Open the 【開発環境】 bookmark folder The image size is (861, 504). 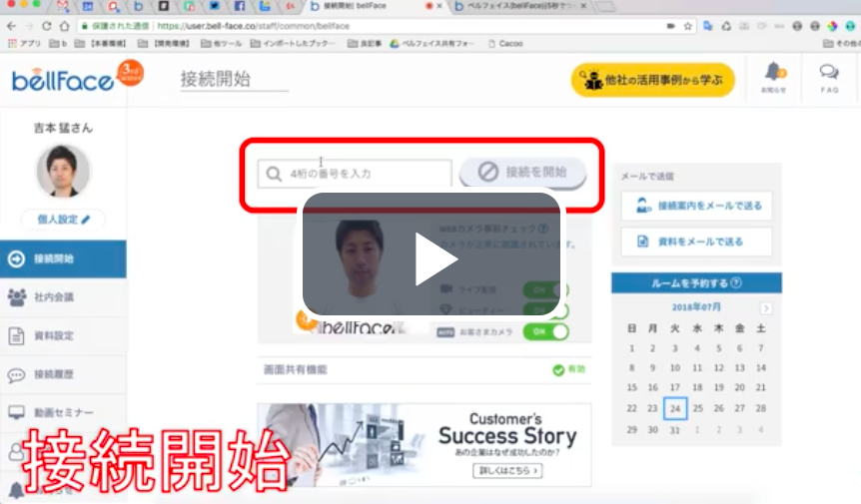[x=164, y=43]
